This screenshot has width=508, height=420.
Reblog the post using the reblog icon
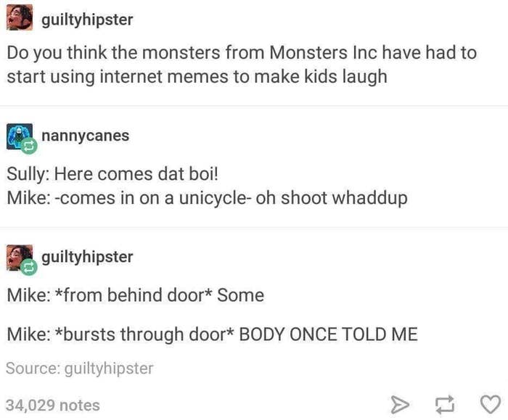pyautogui.click(x=444, y=405)
